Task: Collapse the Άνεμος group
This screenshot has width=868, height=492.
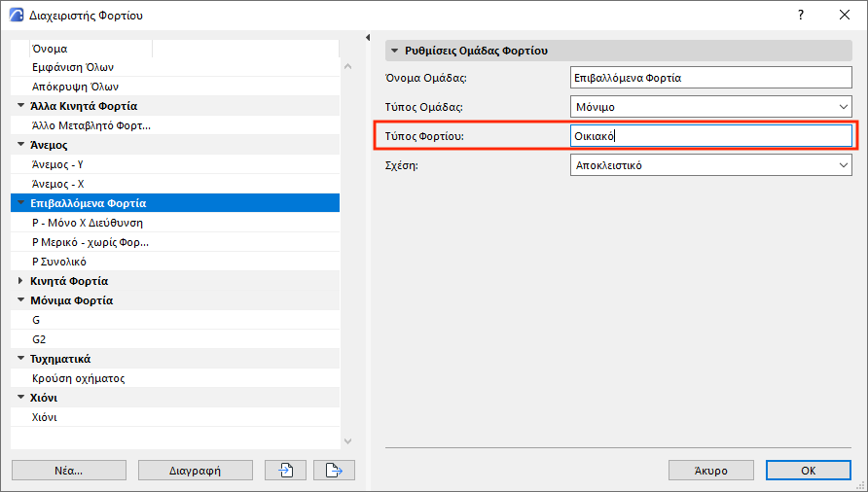Action: [x=20, y=145]
